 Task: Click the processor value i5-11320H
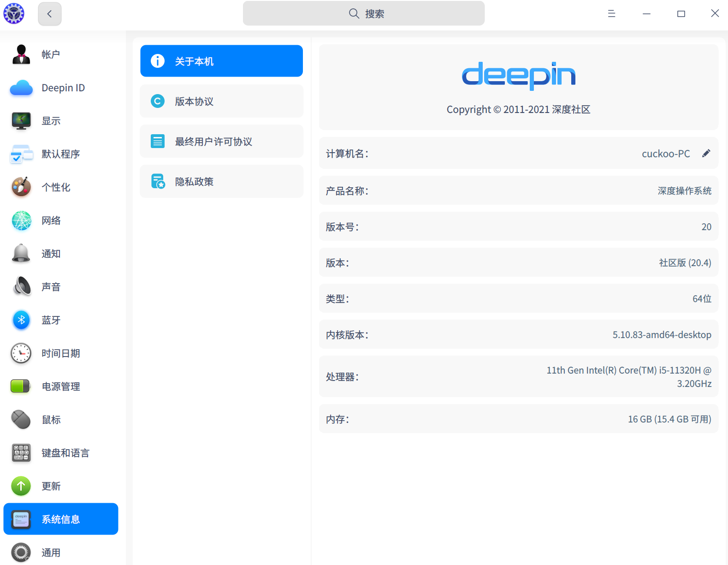coord(629,377)
